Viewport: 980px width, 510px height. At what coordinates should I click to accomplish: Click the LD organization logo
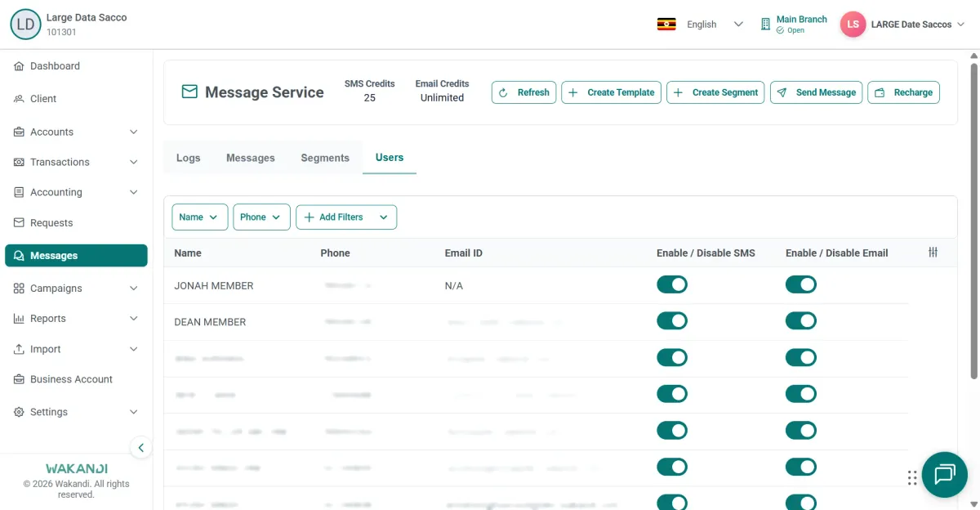pyautogui.click(x=25, y=25)
